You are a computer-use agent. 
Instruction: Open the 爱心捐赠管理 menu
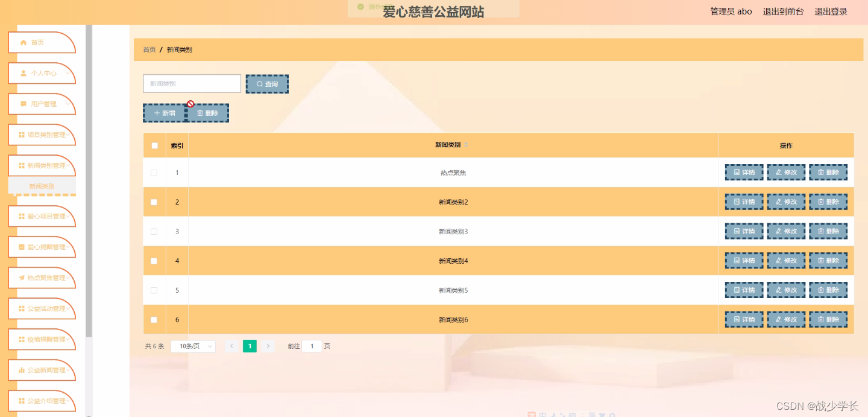click(42, 247)
